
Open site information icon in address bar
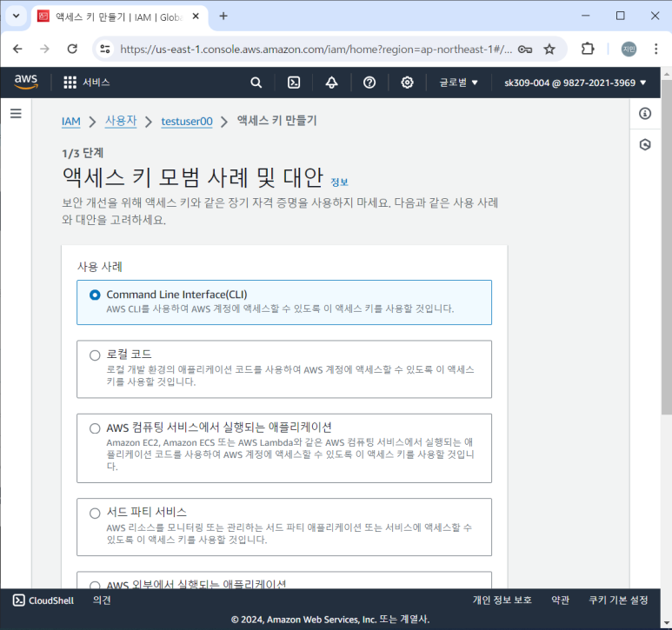pos(105,49)
